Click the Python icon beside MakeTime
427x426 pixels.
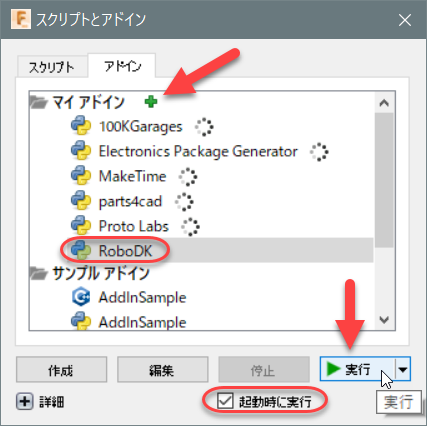pos(81,176)
